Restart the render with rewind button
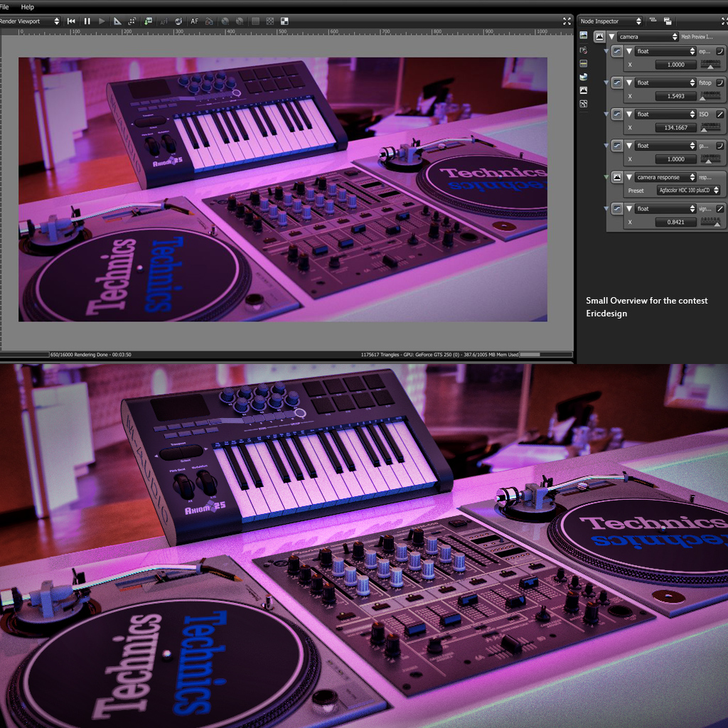Viewport: 728px width, 728px height. tap(71, 21)
